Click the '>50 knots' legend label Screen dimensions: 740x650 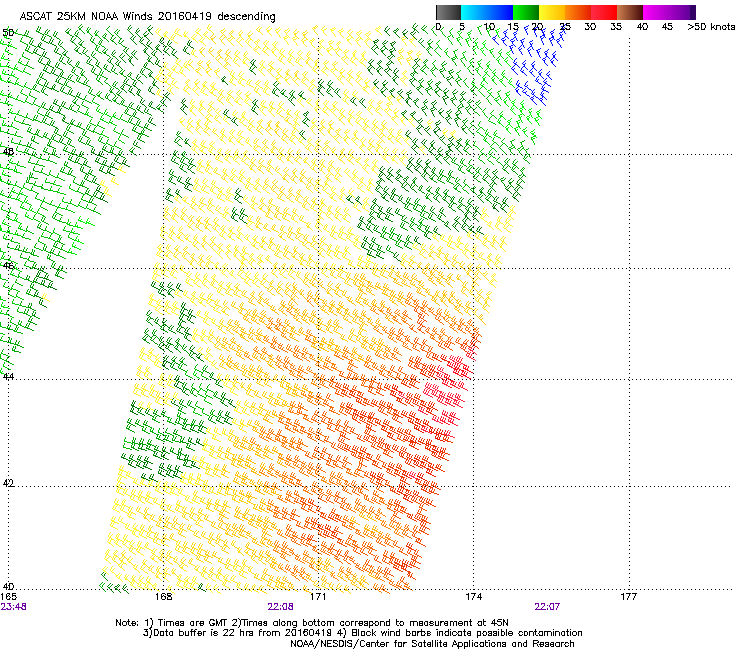coord(711,27)
